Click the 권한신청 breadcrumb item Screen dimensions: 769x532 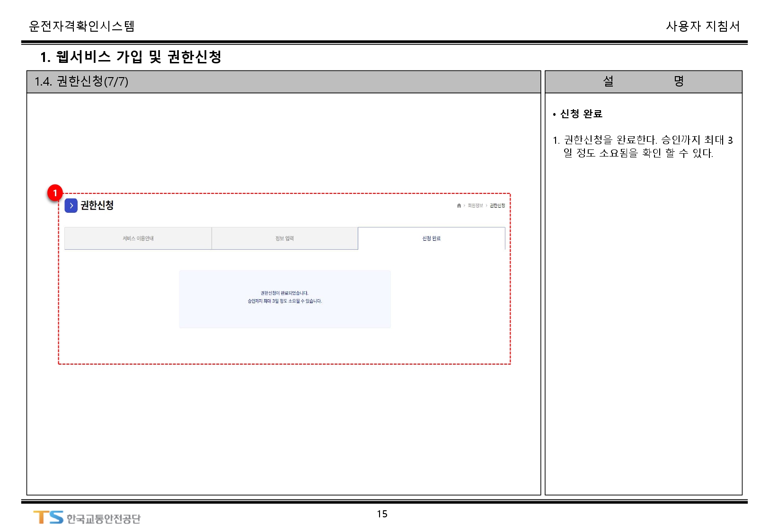pyautogui.click(x=497, y=206)
